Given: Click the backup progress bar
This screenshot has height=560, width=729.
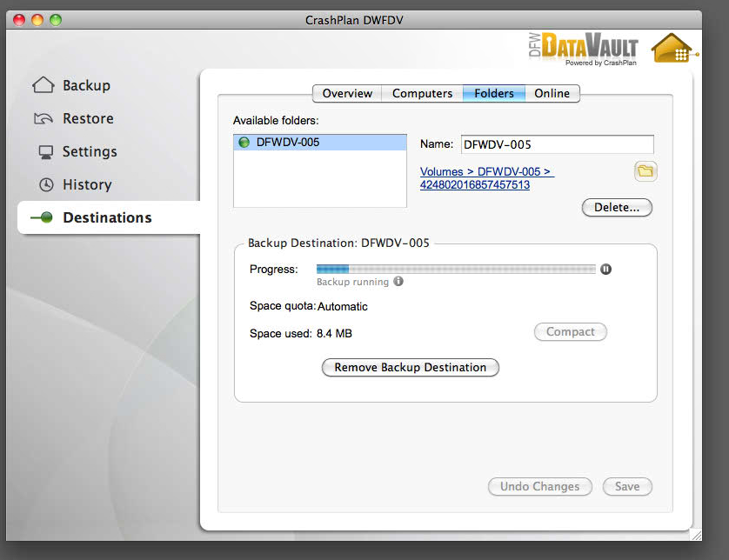Looking at the screenshot, I should point(456,269).
